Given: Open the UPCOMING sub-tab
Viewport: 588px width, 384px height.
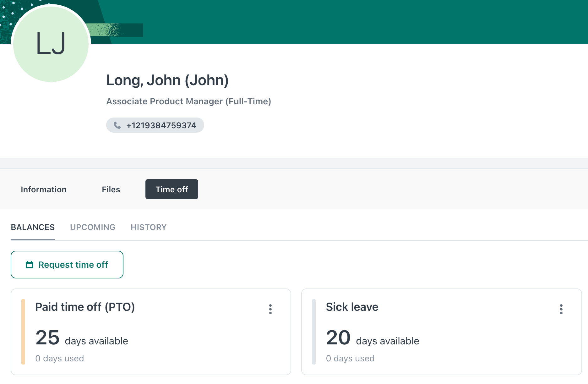Looking at the screenshot, I should coord(93,227).
